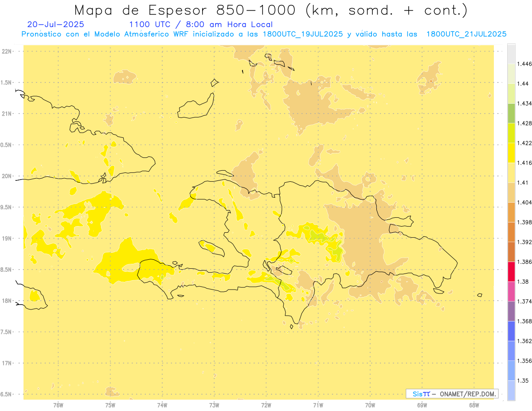Click the "72W" longitude axis label
The image size is (532, 411).
point(266,405)
